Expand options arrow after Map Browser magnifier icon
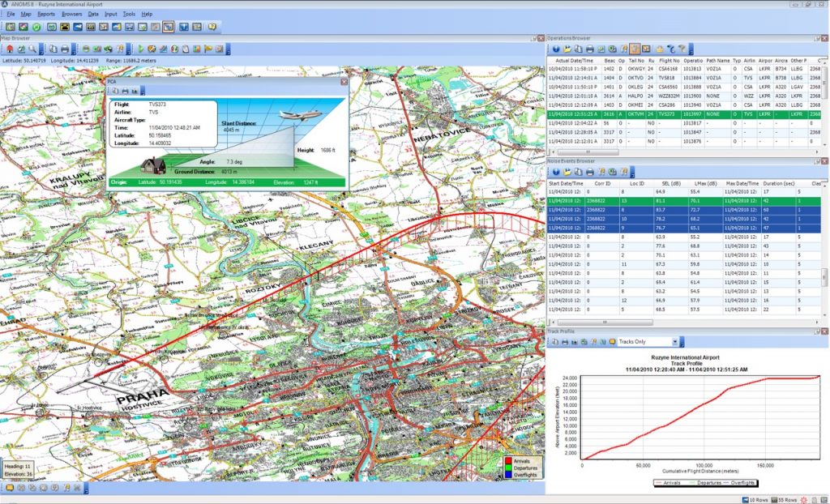The height and width of the screenshot is (504, 830). [41, 49]
